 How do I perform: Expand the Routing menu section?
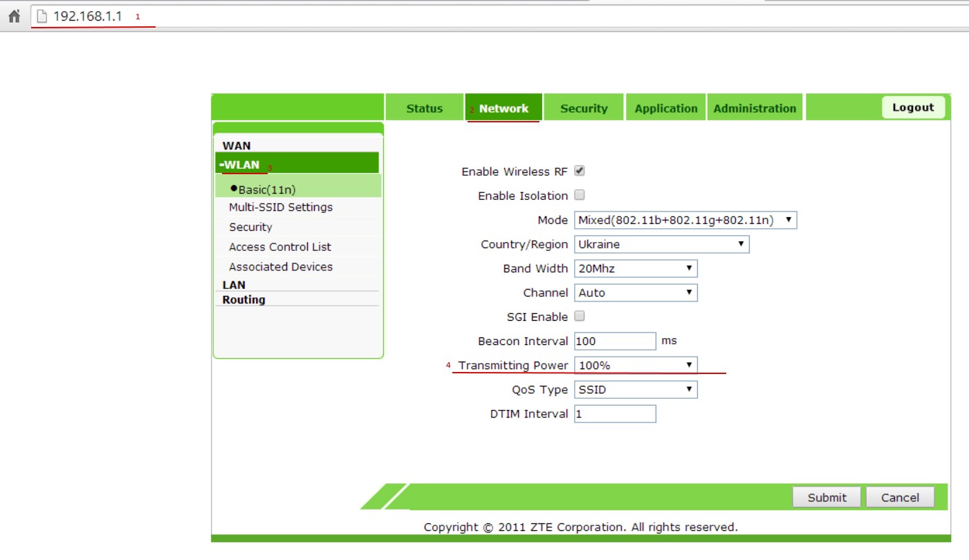pos(243,300)
